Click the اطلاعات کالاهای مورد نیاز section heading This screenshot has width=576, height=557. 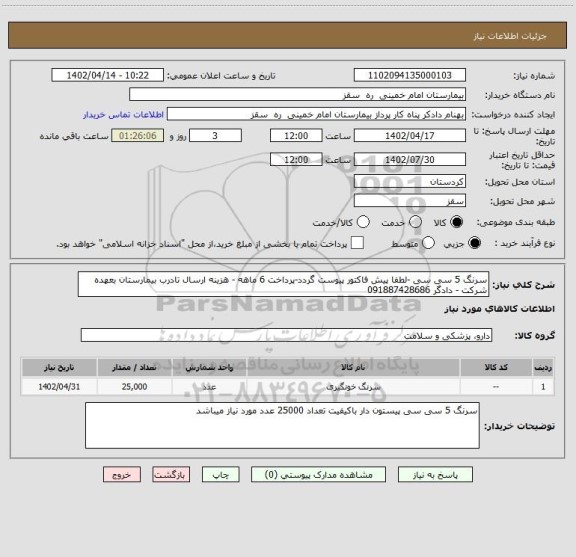pyautogui.click(x=500, y=309)
